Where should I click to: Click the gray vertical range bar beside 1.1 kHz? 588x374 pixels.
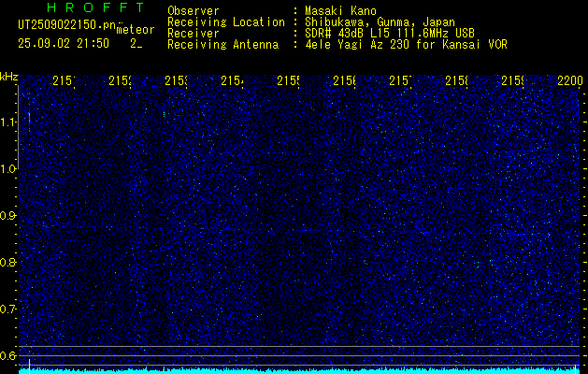click(x=18, y=127)
